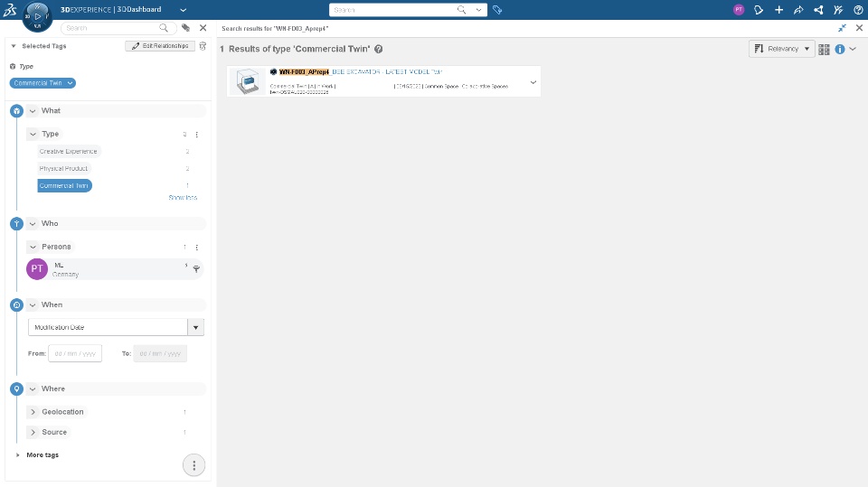Collapse the Where section

coord(33,389)
